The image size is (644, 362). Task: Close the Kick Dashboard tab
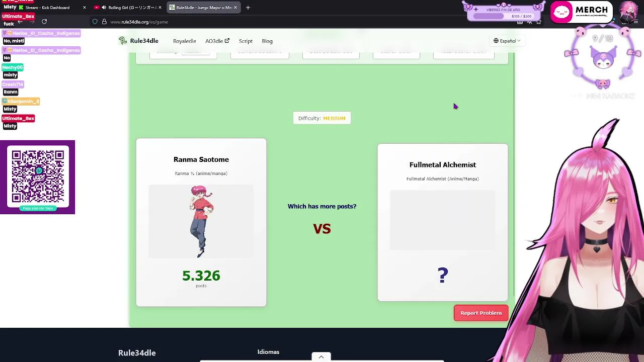click(x=84, y=8)
